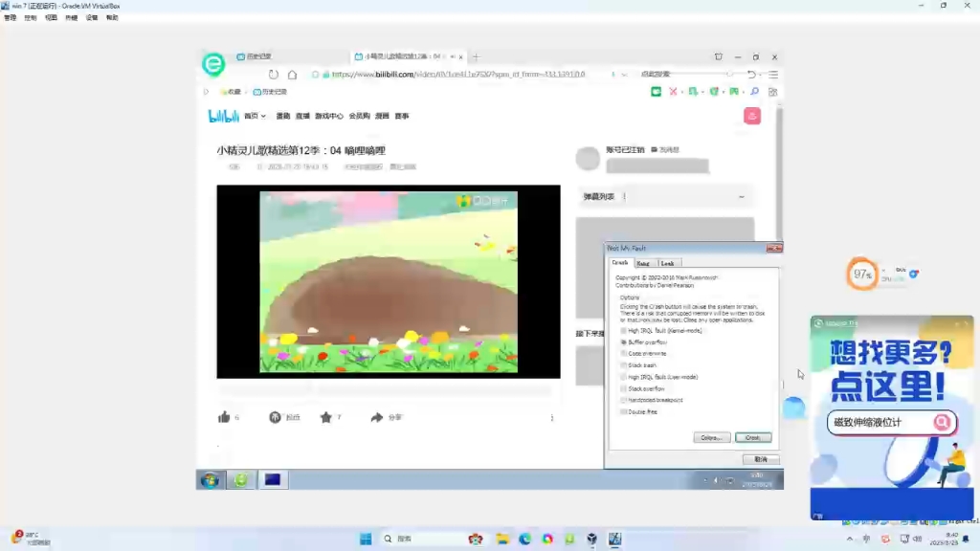980x551 pixels.
Task: Select Stack overflow option
Action: coord(642,388)
